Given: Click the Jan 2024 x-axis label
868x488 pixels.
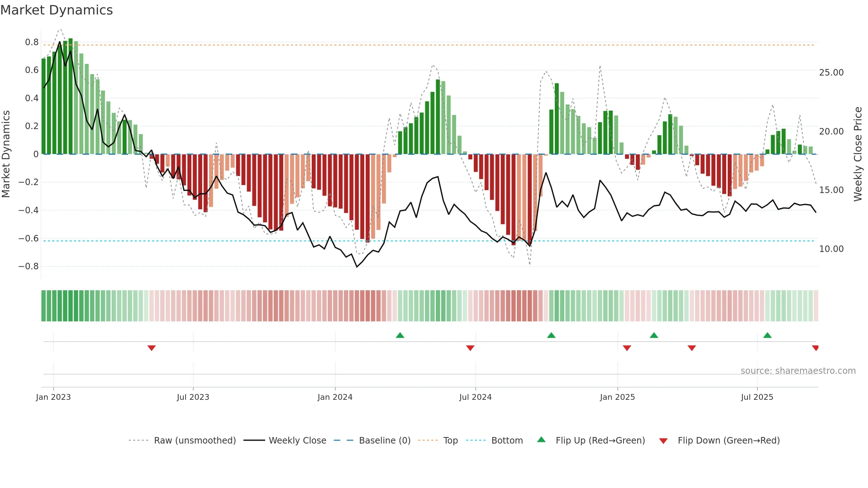Looking at the screenshot, I should point(335,397).
